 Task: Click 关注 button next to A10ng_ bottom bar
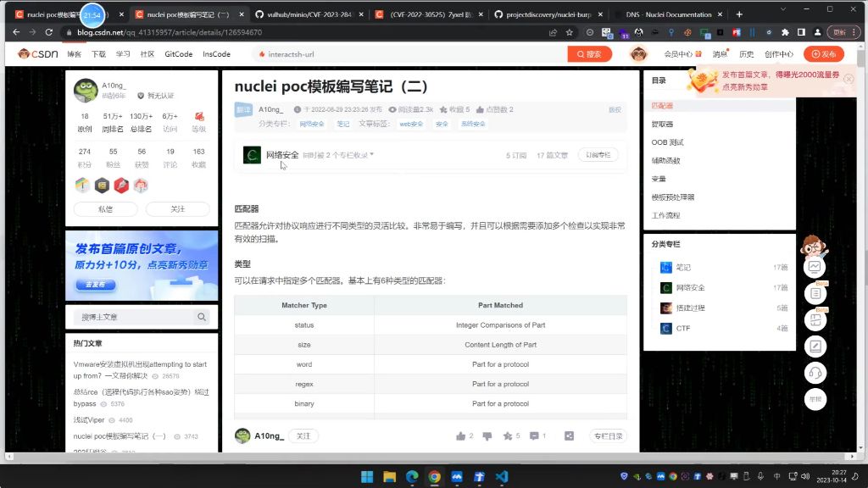[303, 436]
